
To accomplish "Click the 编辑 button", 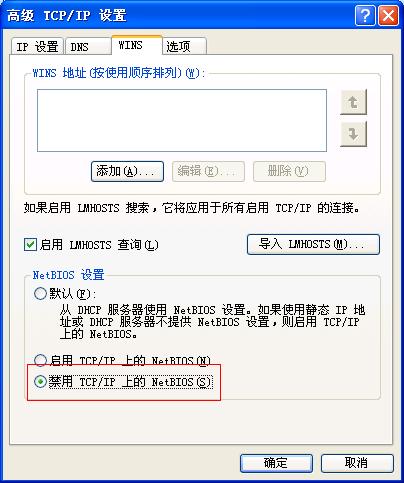I will point(208,171).
